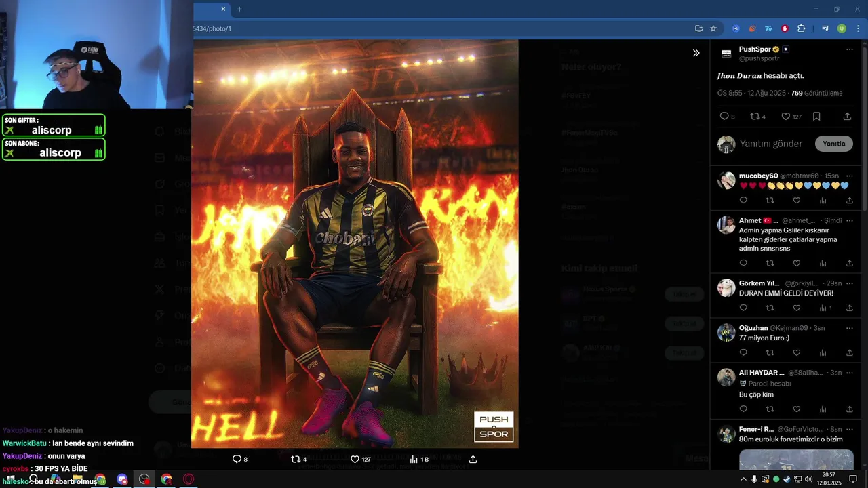Reply to Oğuzhan's '77 milyon Euro' comment
The height and width of the screenshot is (488, 868).
[743, 352]
